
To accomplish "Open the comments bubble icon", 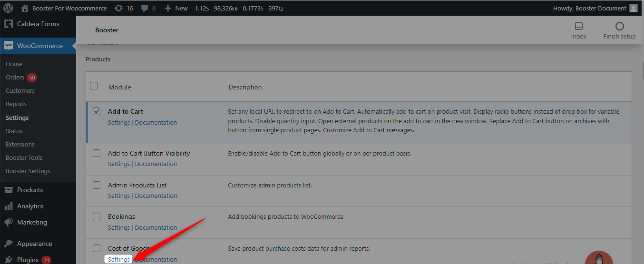I will pos(145,8).
